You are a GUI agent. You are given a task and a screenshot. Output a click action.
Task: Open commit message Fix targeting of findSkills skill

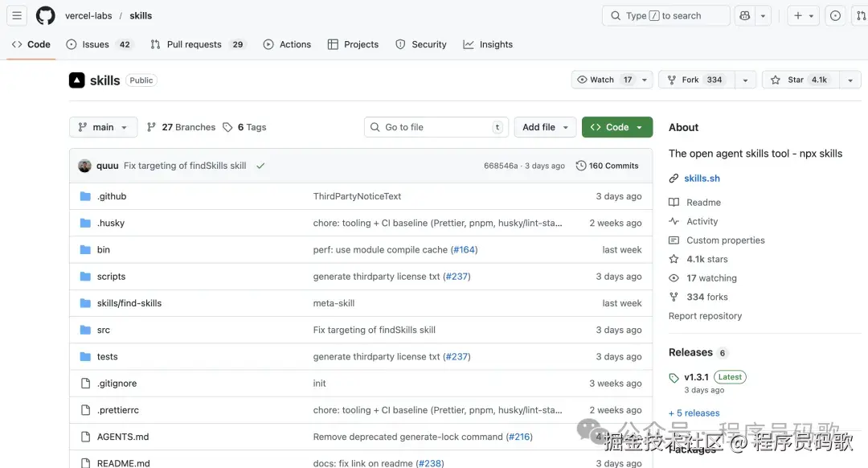185,166
